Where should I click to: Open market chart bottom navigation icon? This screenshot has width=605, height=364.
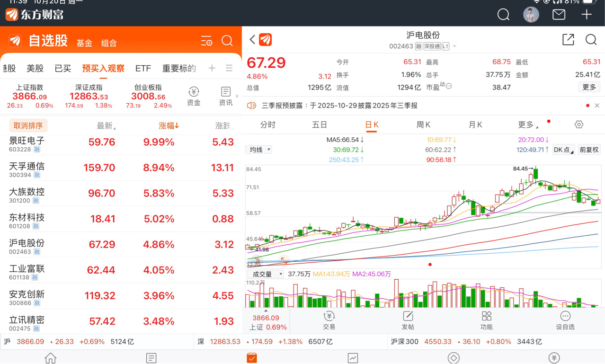point(353,358)
